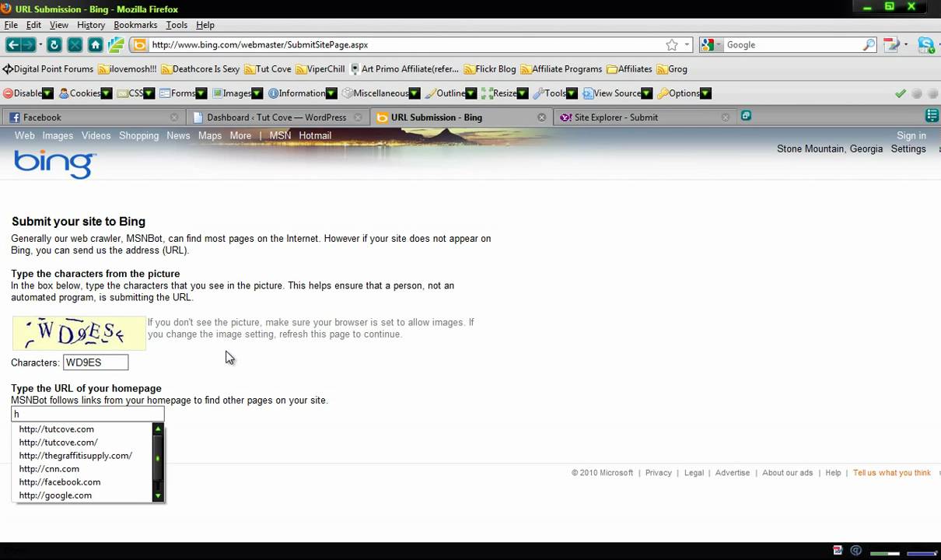Open the Miscellaneous dropdown
Viewport: 941px width, 560px height.
[x=380, y=93]
